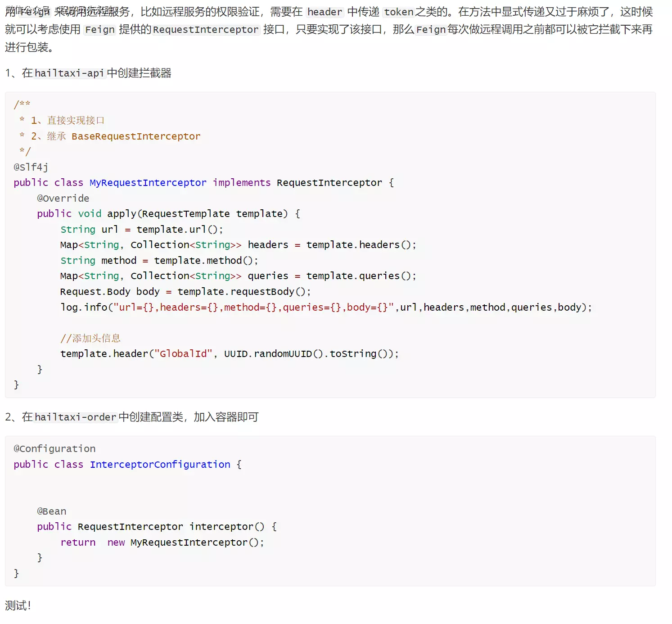Click the inline code word "token"
672x624 pixels.
click(x=398, y=12)
